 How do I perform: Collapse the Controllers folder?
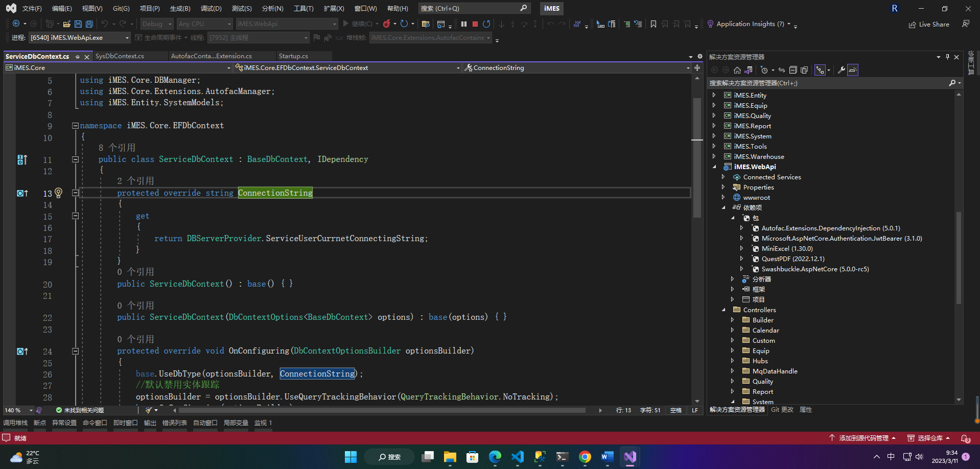(x=724, y=310)
